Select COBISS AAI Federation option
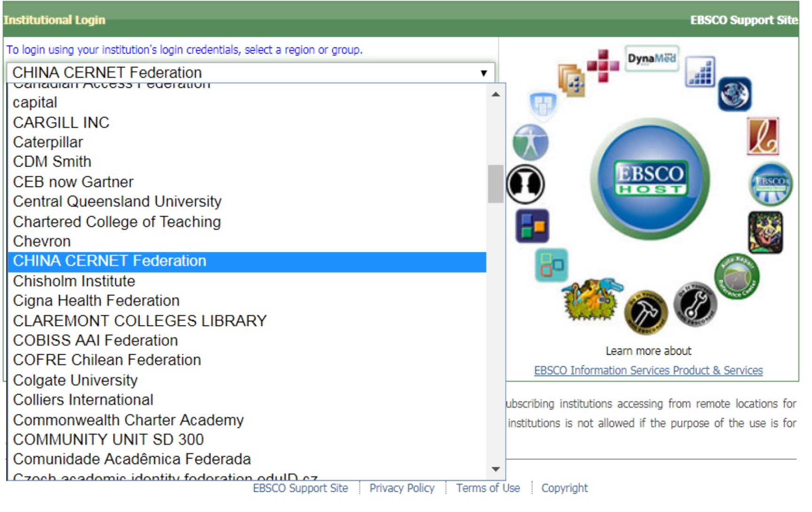Image resolution: width=812 pixels, height=512 pixels. [x=247, y=341]
